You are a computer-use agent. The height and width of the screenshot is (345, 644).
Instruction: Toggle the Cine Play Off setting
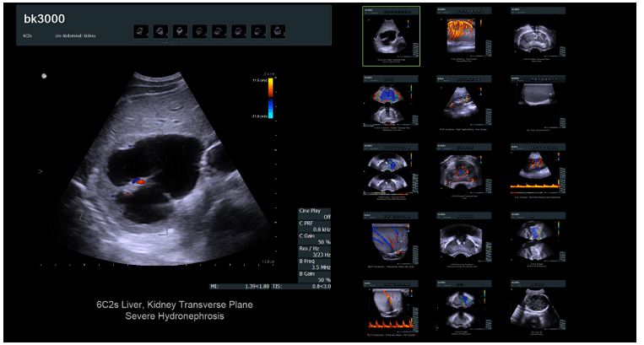[314, 214]
